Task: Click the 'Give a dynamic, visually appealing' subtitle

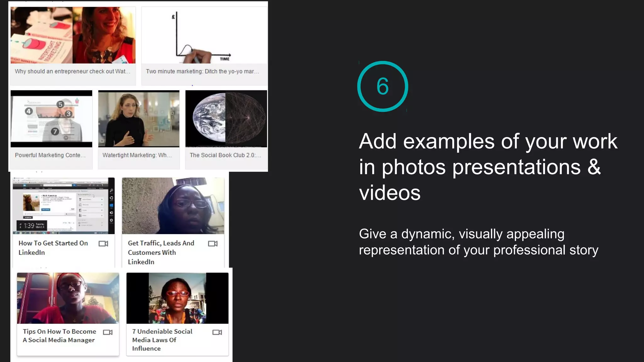Action: click(479, 242)
